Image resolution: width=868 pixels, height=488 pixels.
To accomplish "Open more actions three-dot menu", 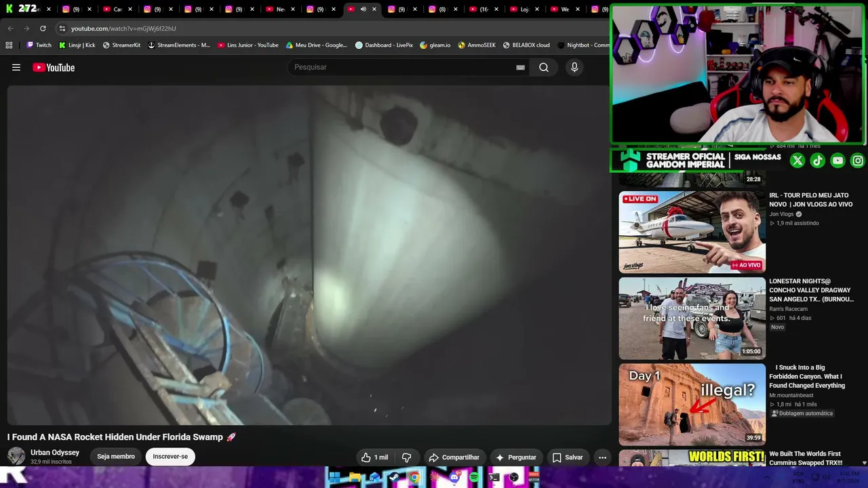I will [x=602, y=457].
